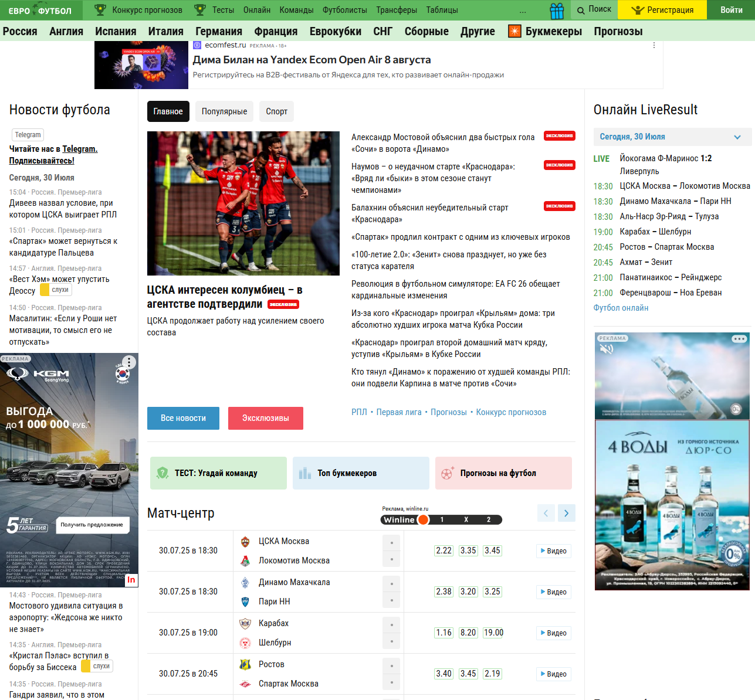Open the CSKA players main news photo
The width and height of the screenshot is (755, 700).
(243, 203)
